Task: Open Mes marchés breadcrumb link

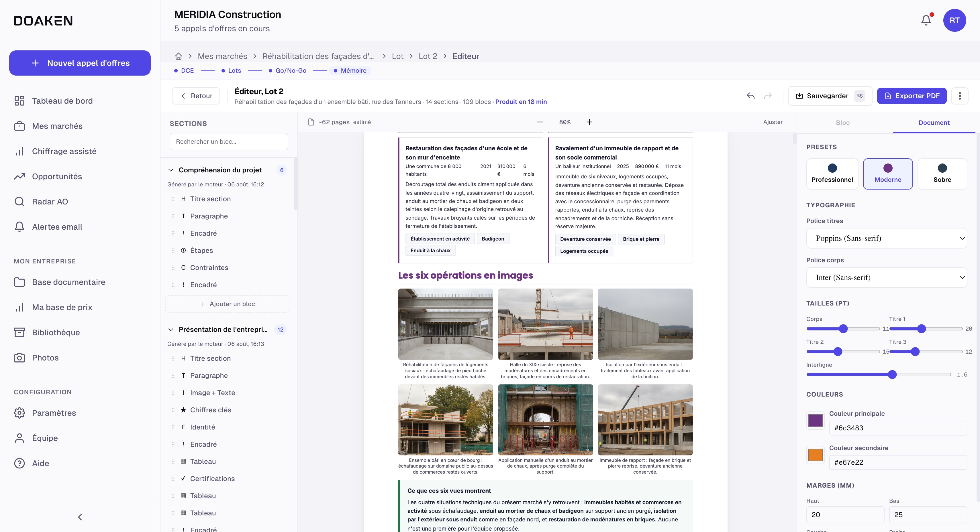Action: tap(222, 56)
